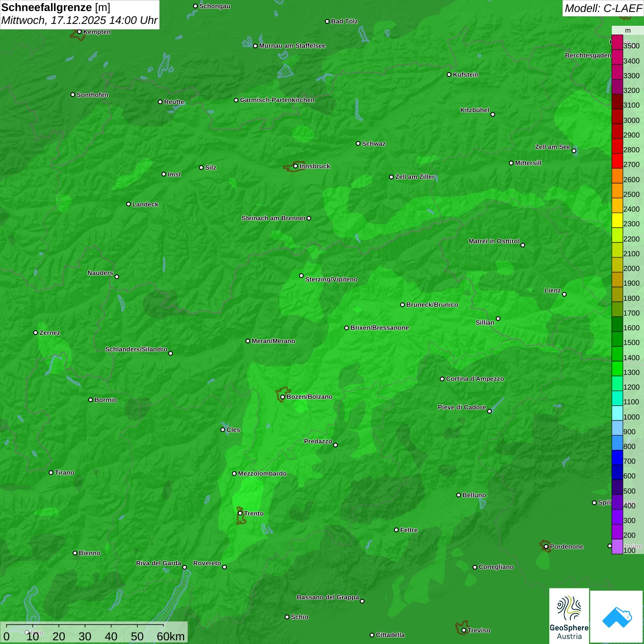
Task: Click the Modell: C-LAEF label
Action: click(x=603, y=8)
